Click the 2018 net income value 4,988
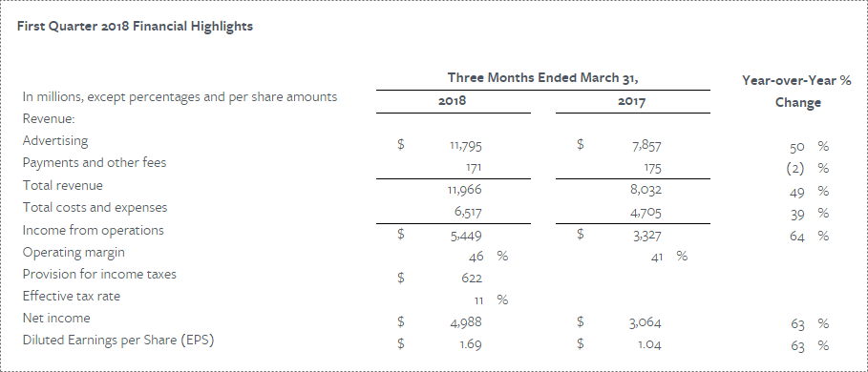 click(466, 322)
